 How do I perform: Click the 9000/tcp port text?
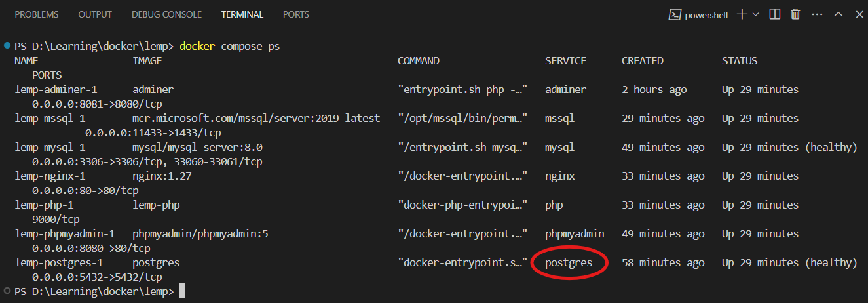pyautogui.click(x=56, y=219)
